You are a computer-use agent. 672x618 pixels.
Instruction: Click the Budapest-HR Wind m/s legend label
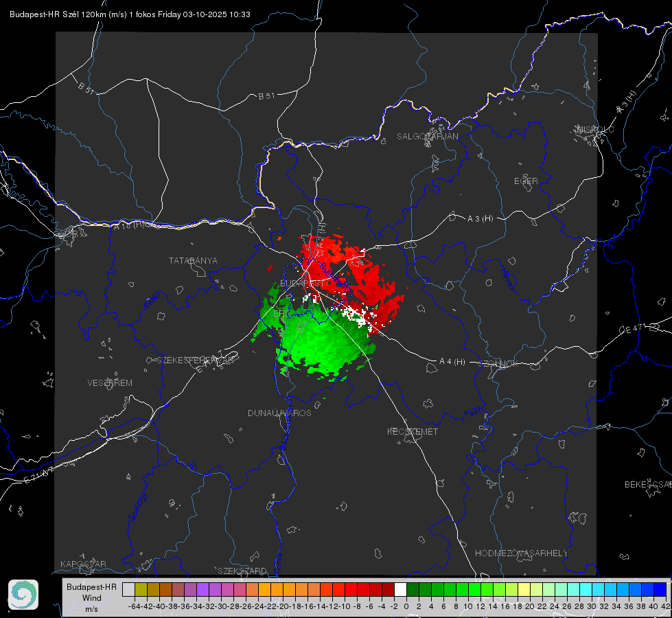click(92, 597)
